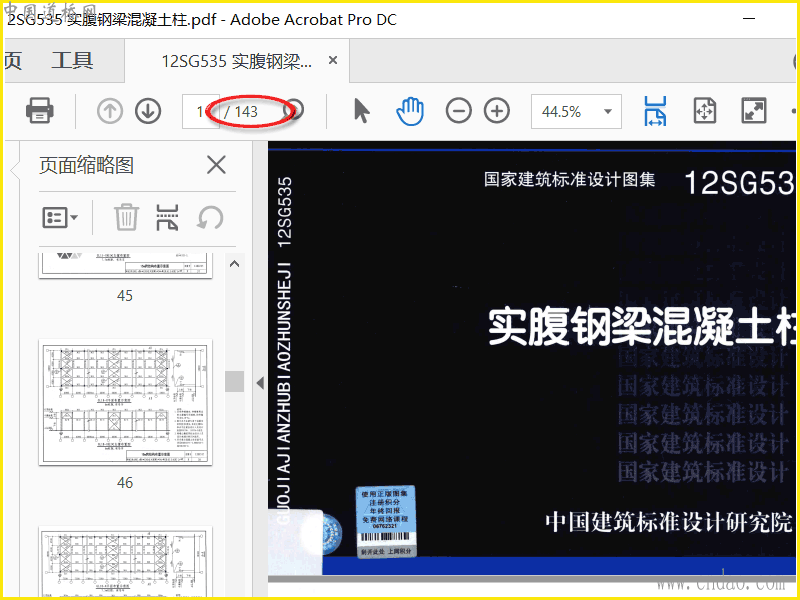Select page 45 thumbnail

pos(126,265)
